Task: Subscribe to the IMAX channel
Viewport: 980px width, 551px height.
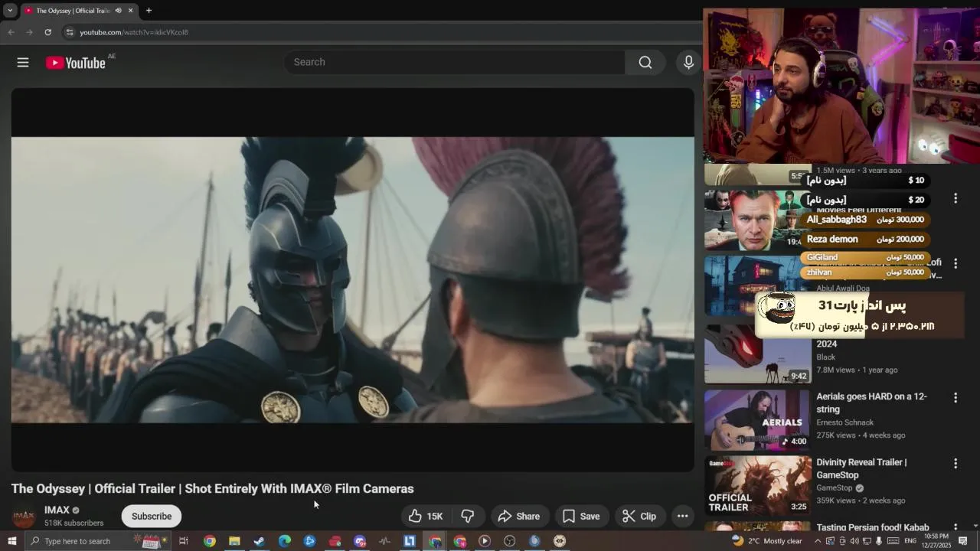Action: (x=152, y=517)
